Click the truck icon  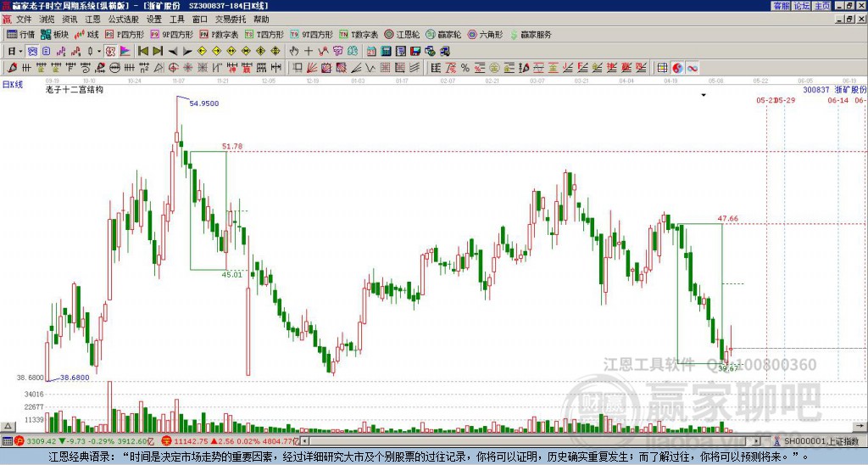point(445,52)
